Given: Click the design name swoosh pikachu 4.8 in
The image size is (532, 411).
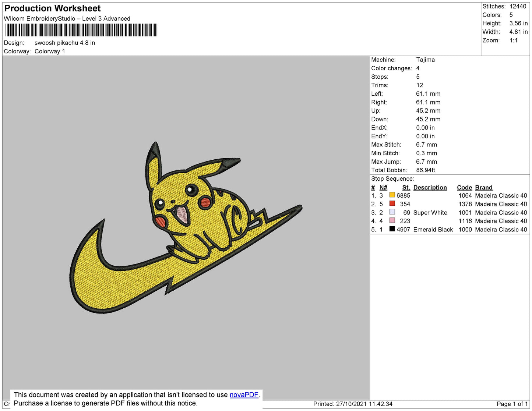Looking at the screenshot, I should (x=65, y=43).
